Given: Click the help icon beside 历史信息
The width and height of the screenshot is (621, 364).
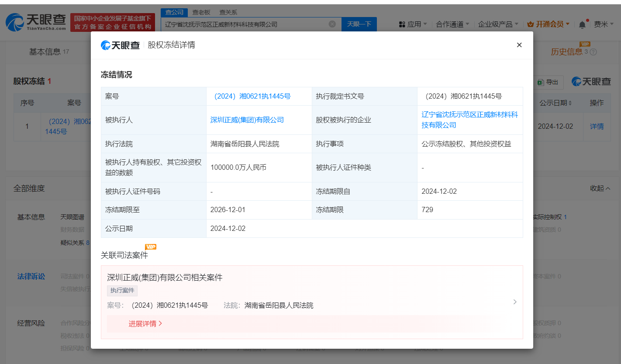Looking at the screenshot, I should click(x=593, y=52).
